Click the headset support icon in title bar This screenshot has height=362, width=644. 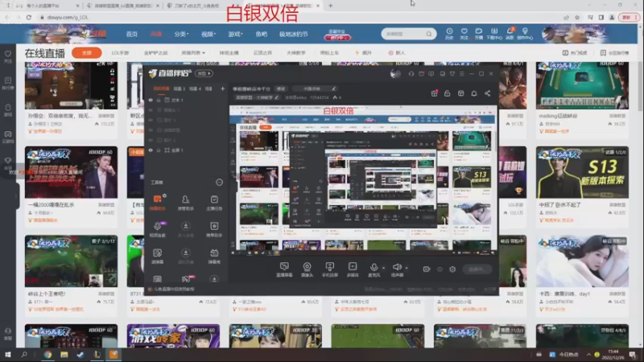tap(411, 74)
